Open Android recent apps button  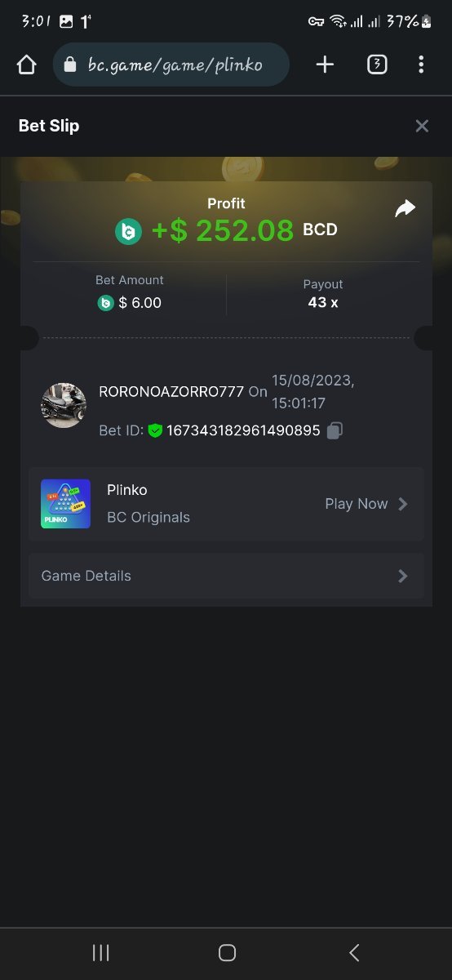100,952
